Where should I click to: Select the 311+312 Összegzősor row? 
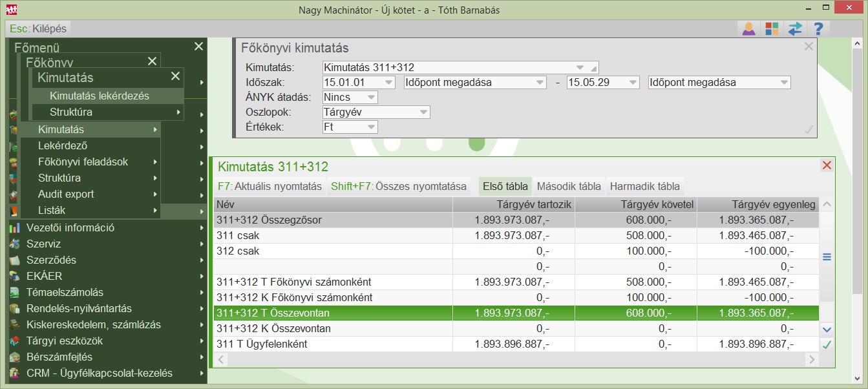516,220
